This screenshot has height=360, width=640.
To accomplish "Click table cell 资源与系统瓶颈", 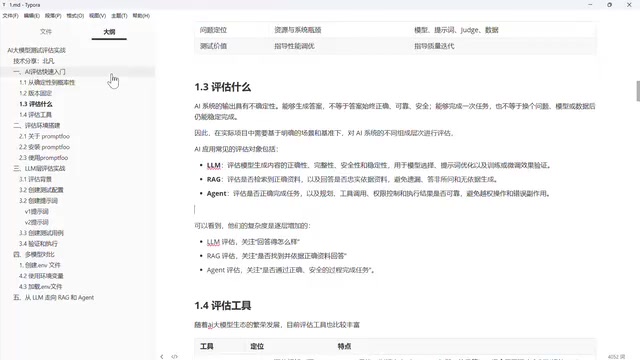I will pos(298,30).
